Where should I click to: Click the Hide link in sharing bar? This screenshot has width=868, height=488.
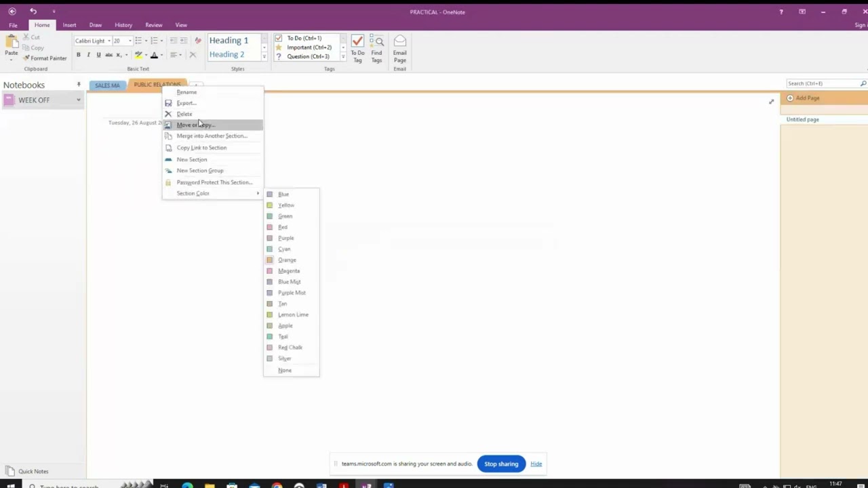click(536, 464)
